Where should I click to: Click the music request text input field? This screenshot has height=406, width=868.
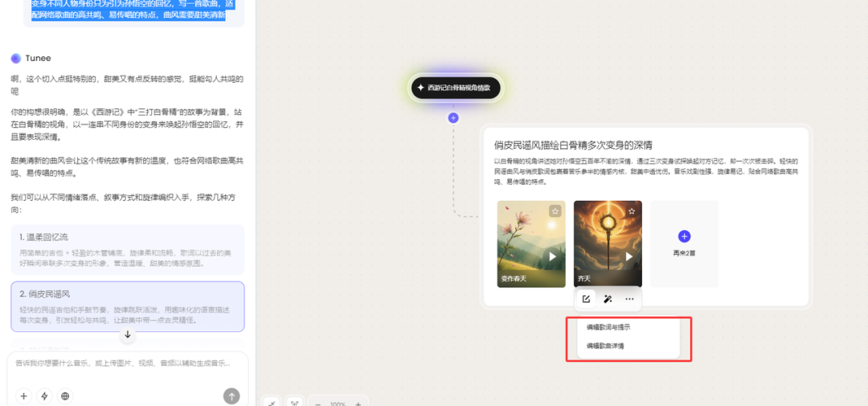(127, 363)
